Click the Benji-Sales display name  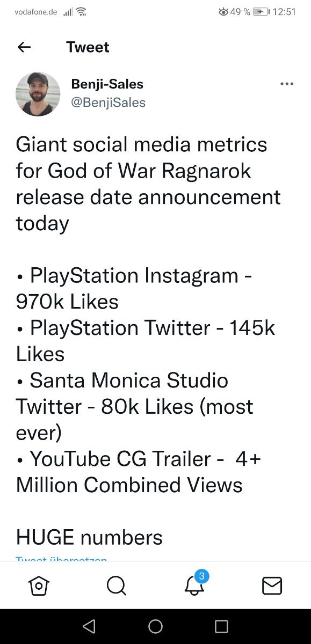point(107,84)
